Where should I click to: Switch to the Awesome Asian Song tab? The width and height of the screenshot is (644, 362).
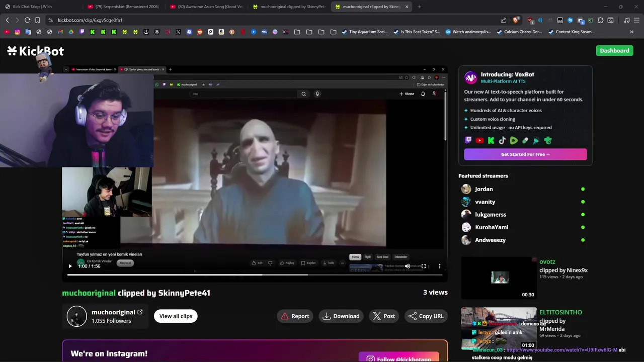(206, 7)
